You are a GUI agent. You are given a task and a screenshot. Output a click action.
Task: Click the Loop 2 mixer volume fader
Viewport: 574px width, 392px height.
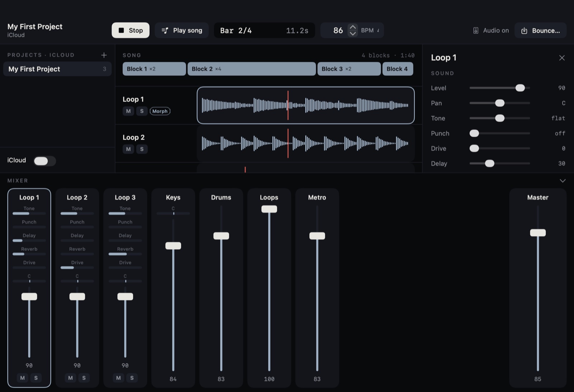coord(77,297)
